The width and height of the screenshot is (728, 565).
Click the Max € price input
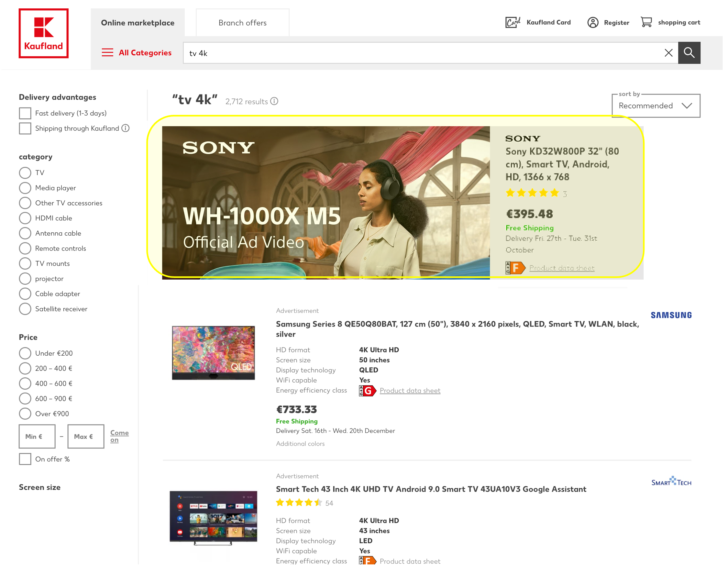(x=86, y=437)
